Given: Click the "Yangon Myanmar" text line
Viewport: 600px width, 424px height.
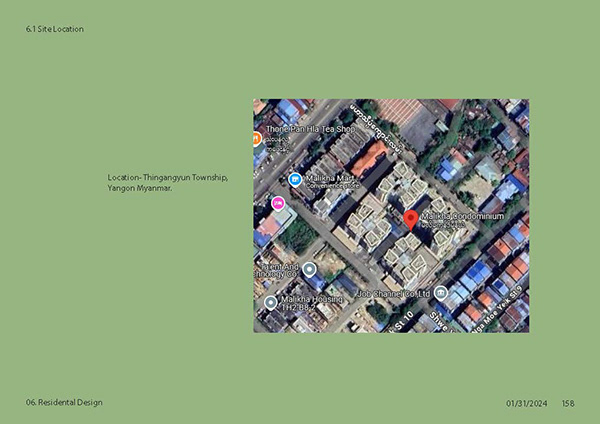Looking at the screenshot, I should pyautogui.click(x=140, y=188).
